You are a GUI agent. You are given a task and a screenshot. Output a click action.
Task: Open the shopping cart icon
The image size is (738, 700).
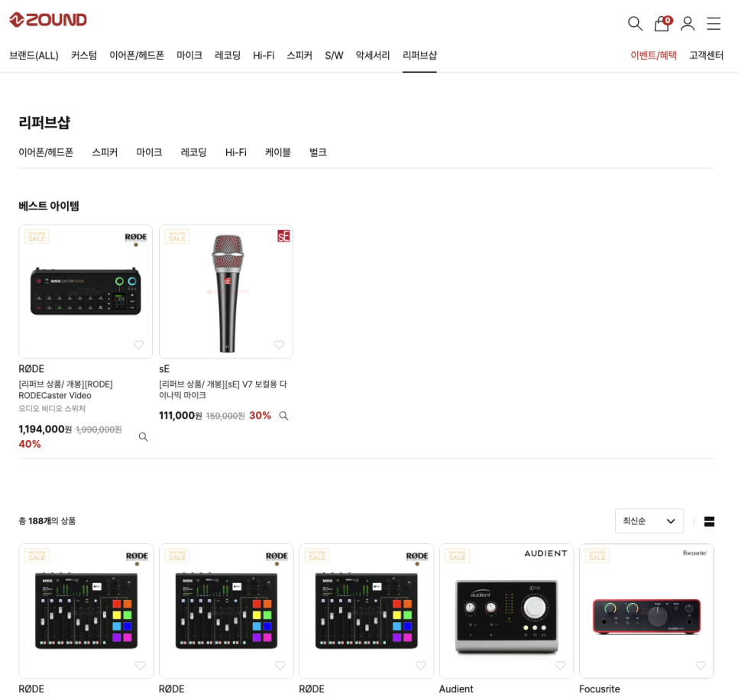coord(662,23)
